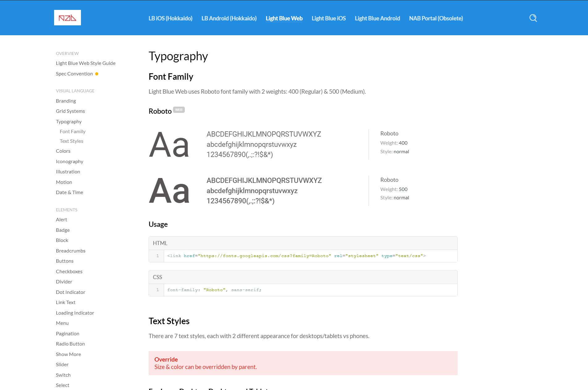The image size is (588, 390).
Task: Open the Switch element page
Action: (x=63, y=375)
